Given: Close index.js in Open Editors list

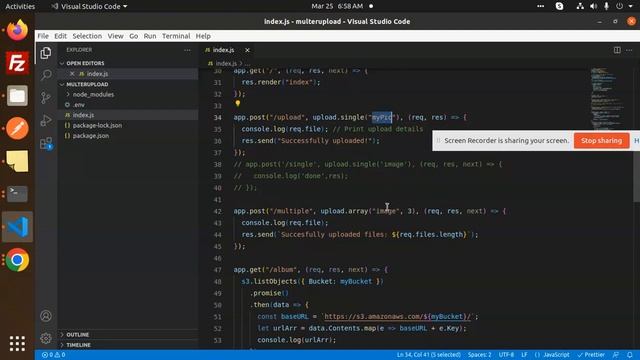Looking at the screenshot, I should pyautogui.click(x=72, y=74).
